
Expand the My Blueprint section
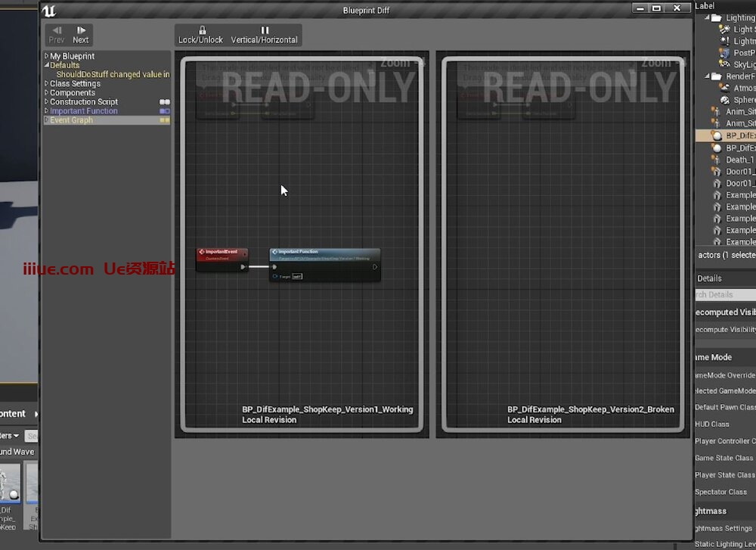(45, 55)
